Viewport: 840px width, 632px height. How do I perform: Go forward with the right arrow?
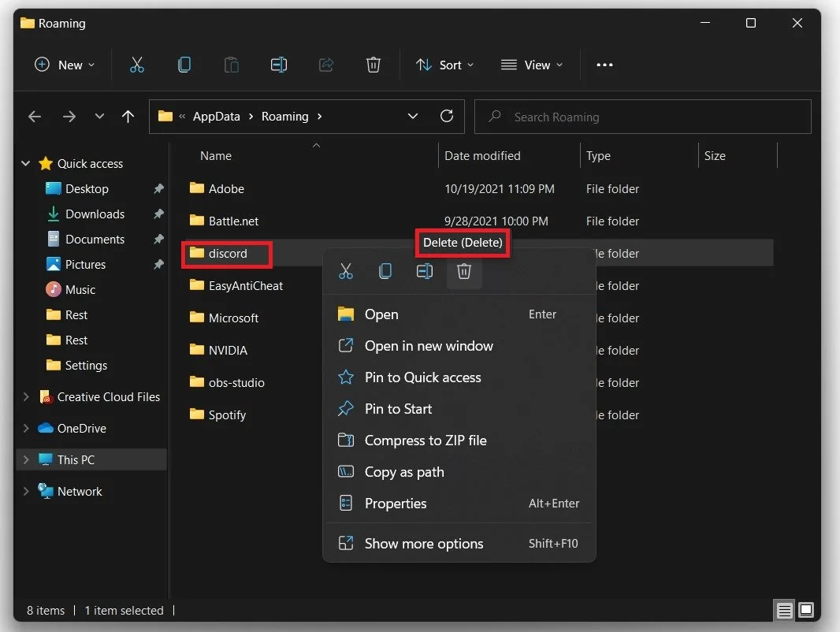point(69,116)
